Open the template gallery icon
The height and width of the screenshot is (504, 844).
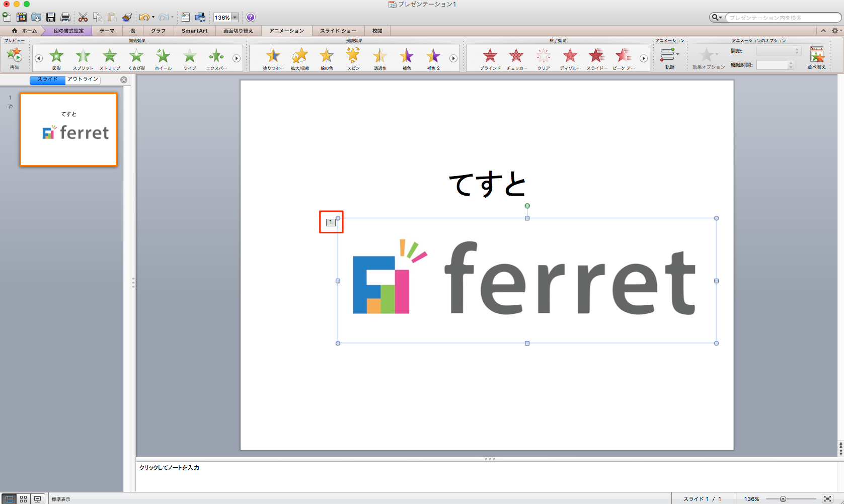[22, 17]
